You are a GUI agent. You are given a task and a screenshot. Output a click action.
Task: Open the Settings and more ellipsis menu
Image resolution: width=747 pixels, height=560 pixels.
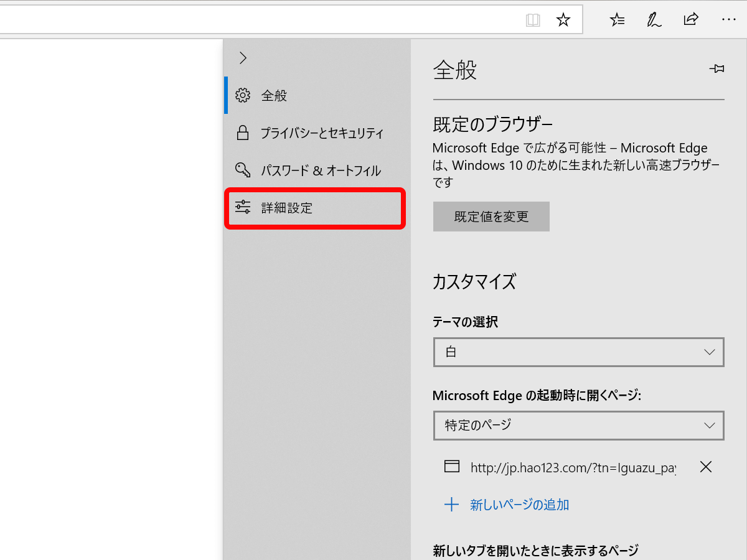728,20
